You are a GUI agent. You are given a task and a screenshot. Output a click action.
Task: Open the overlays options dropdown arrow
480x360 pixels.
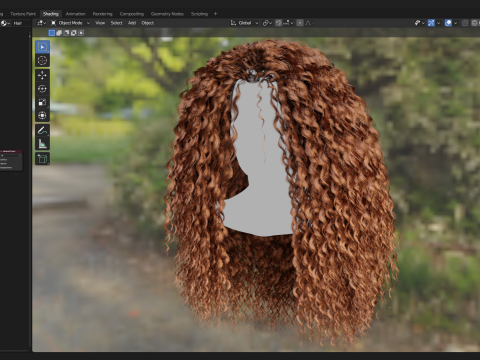455,23
